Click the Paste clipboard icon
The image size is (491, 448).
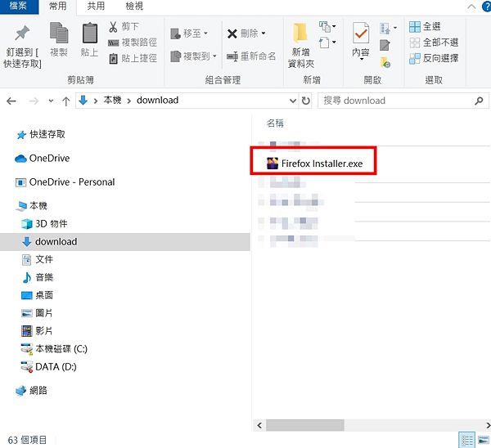coord(90,34)
